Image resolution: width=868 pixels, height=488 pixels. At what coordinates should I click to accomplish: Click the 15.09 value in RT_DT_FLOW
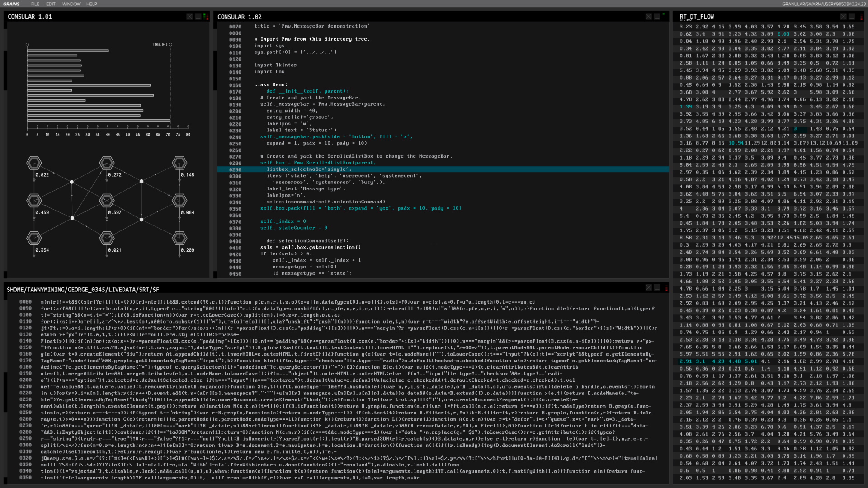(x=801, y=238)
